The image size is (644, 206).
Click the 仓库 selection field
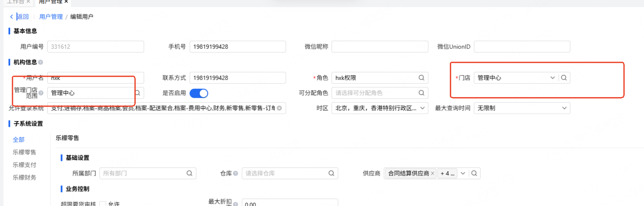point(290,173)
